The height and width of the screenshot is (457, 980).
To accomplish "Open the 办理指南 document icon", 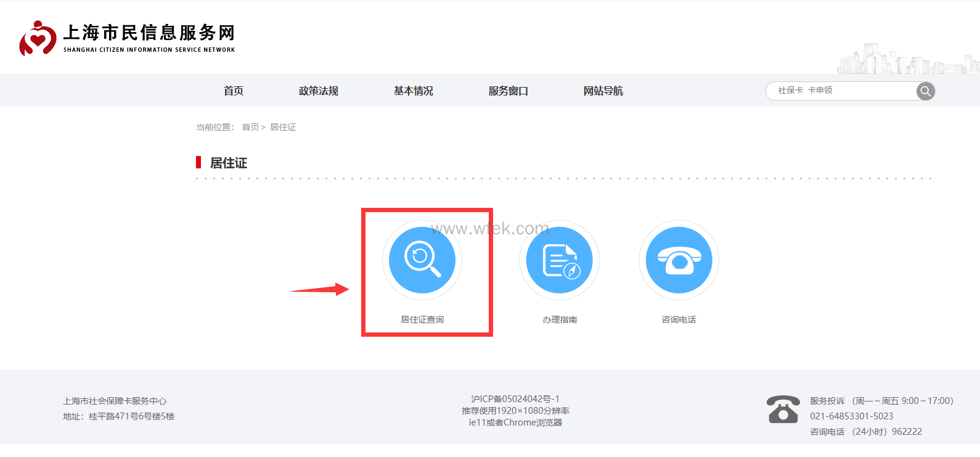I will point(560,260).
